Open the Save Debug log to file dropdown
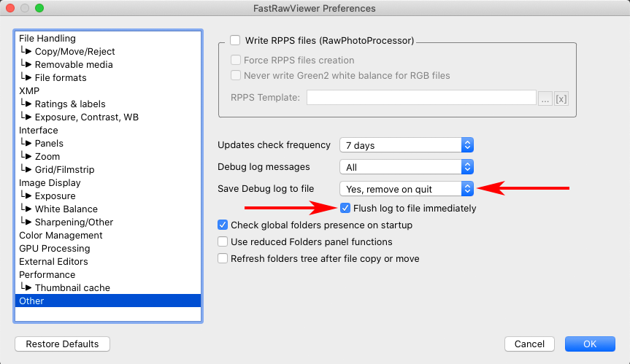 (x=407, y=189)
